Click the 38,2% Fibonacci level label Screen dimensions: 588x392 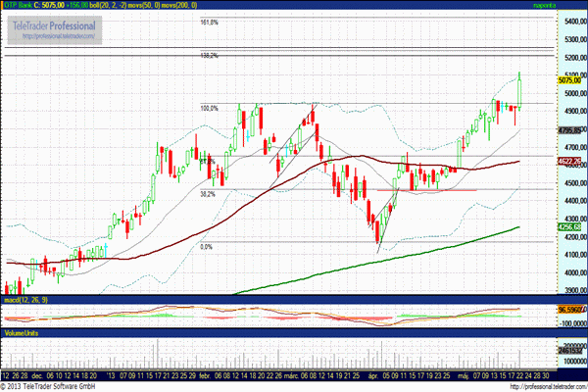coord(208,194)
